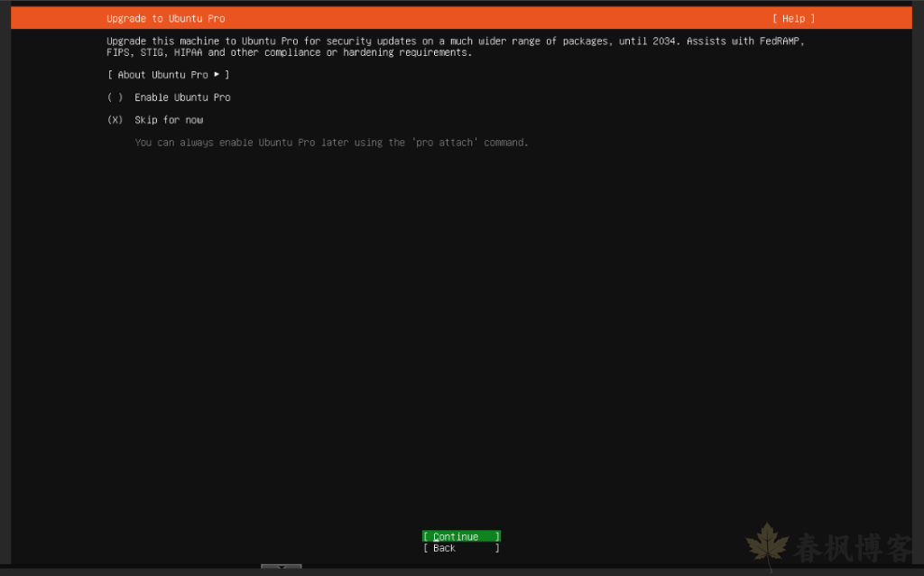Expand the About Ubuntu Pro submenu
The image size is (924, 576).
click(x=168, y=75)
